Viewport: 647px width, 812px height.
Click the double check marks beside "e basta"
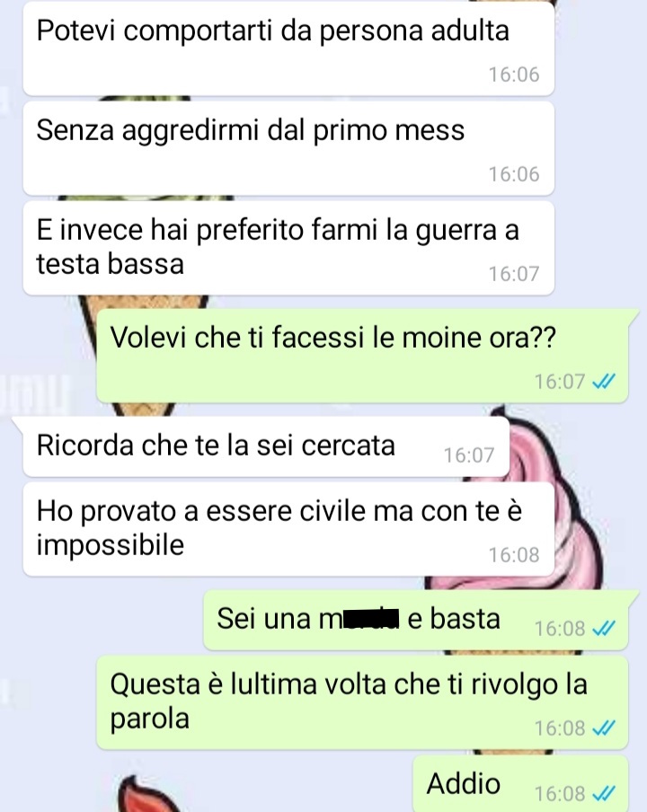(x=604, y=628)
